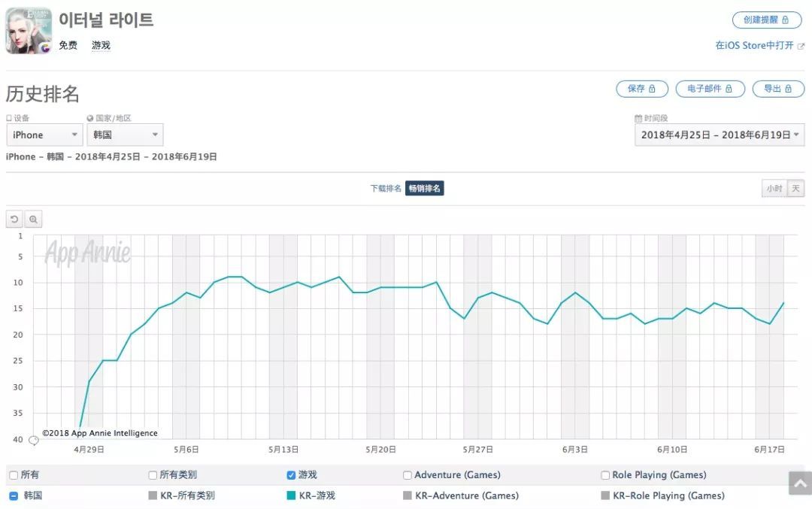The image size is (812, 509).
Task: Switch to the 下载排名 tab
Action: (386, 189)
